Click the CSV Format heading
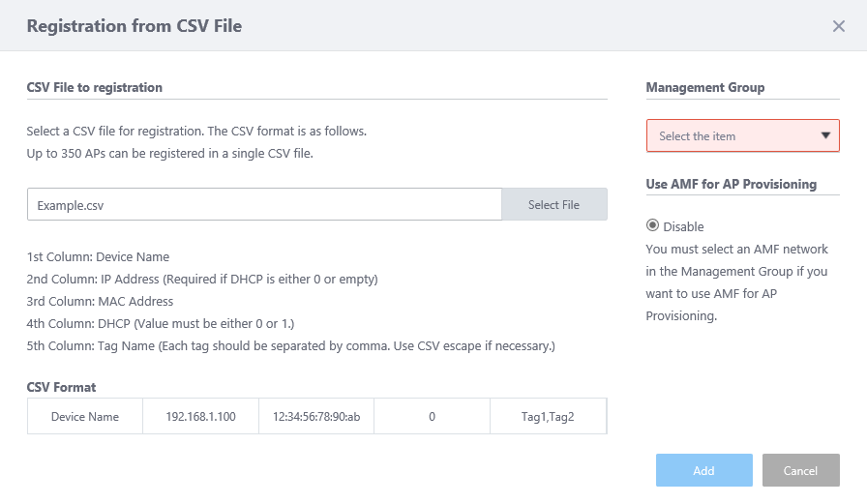Screen dimensions: 867x504 click(x=62, y=387)
